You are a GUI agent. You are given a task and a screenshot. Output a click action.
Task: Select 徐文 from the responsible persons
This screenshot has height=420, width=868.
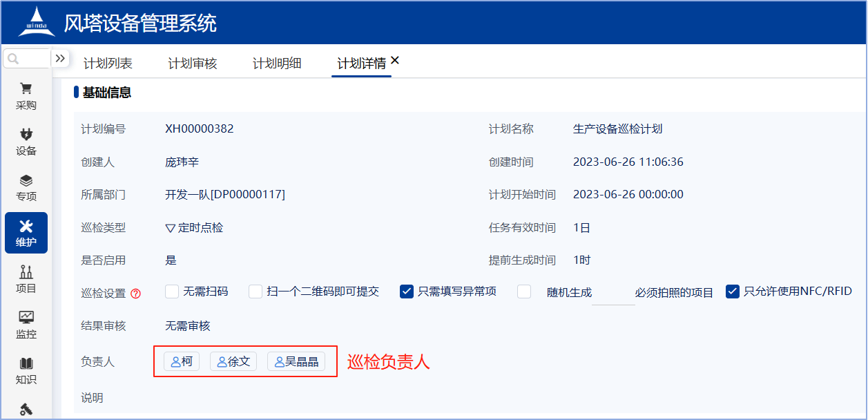pos(233,361)
